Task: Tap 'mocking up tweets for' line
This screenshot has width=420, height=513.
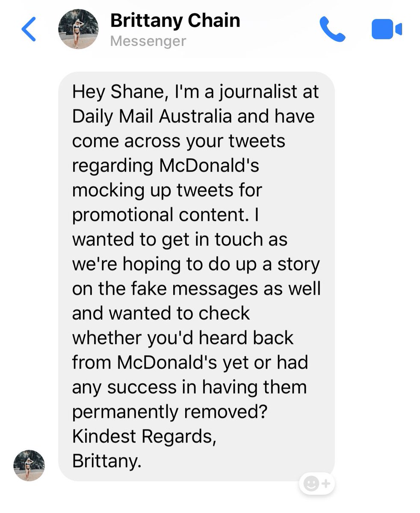Action: pyautogui.click(x=167, y=191)
